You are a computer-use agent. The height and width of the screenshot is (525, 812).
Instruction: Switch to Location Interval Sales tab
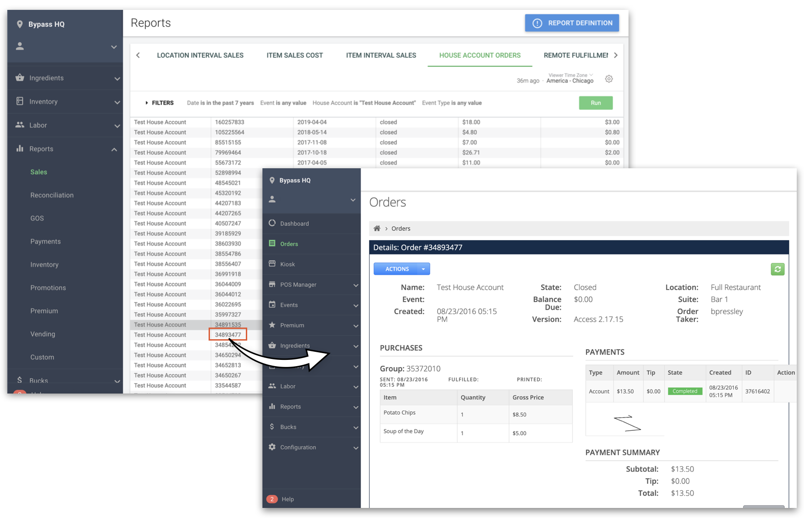[200, 55]
